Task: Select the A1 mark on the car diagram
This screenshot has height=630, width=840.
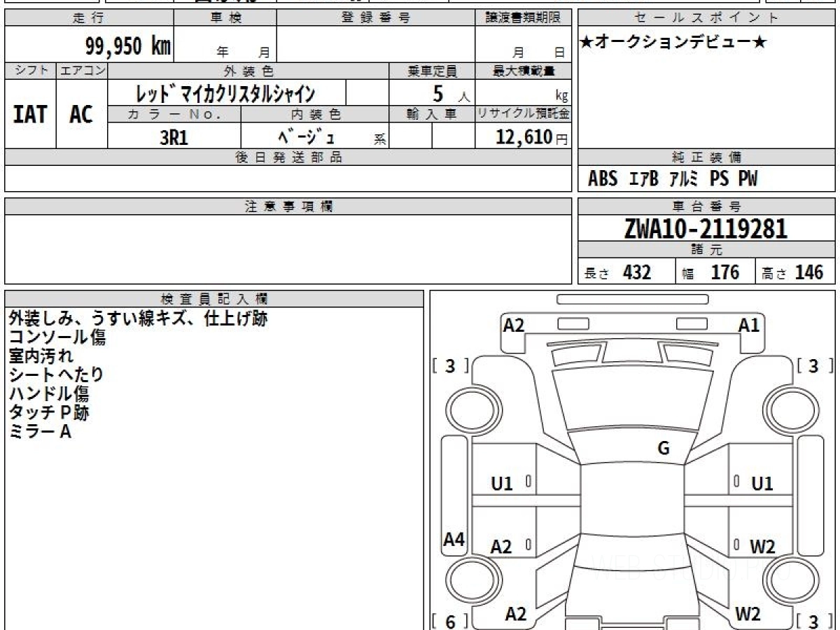Action: click(x=749, y=325)
